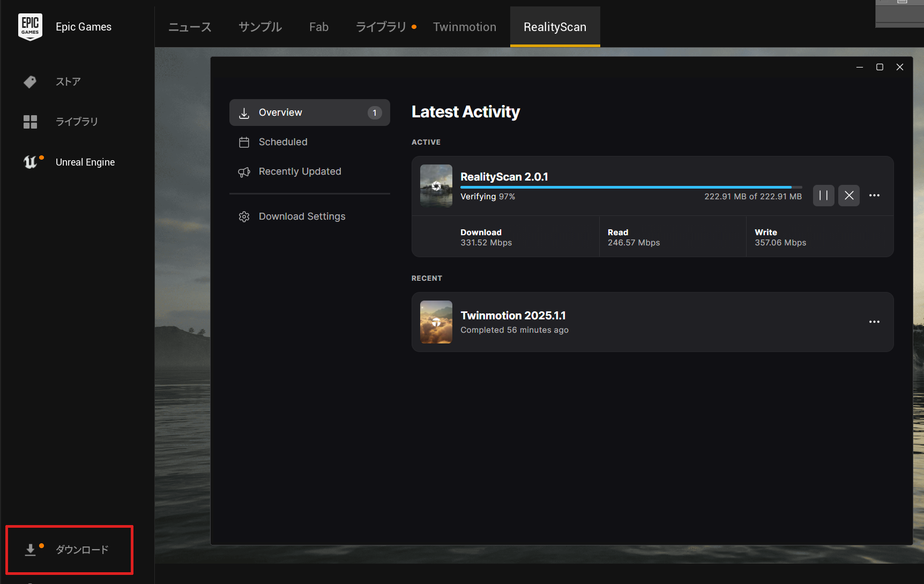Expand more options for RealityScan 2.0.1

(874, 196)
